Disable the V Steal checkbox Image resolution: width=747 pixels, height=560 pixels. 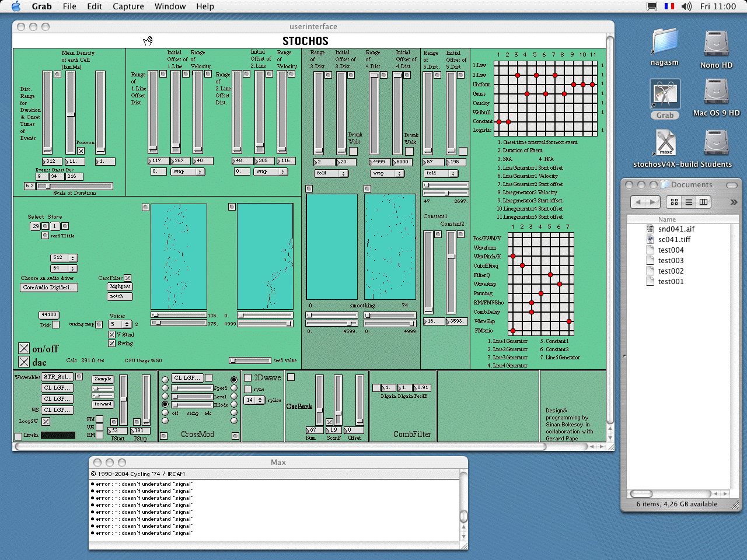pos(111,334)
